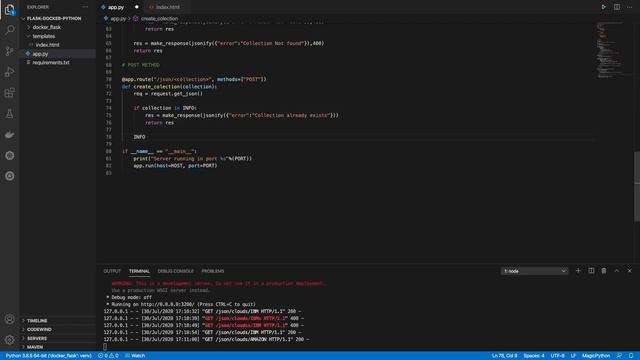Change file encoding UTF-8
The image size is (640, 360).
coord(557,356)
